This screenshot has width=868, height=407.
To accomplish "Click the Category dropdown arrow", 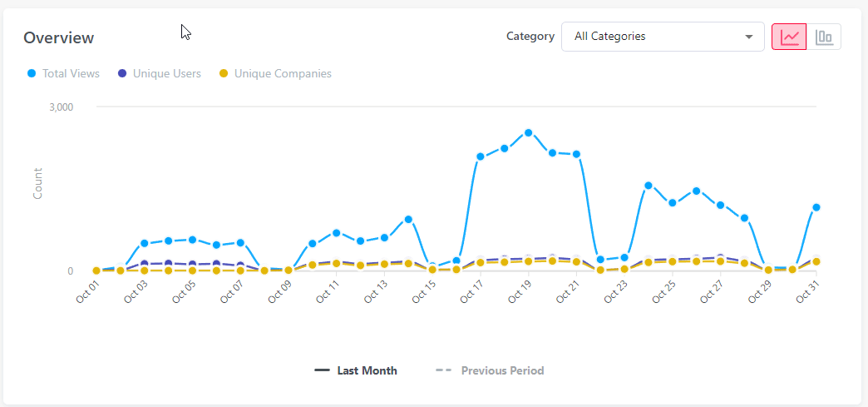I will point(749,37).
